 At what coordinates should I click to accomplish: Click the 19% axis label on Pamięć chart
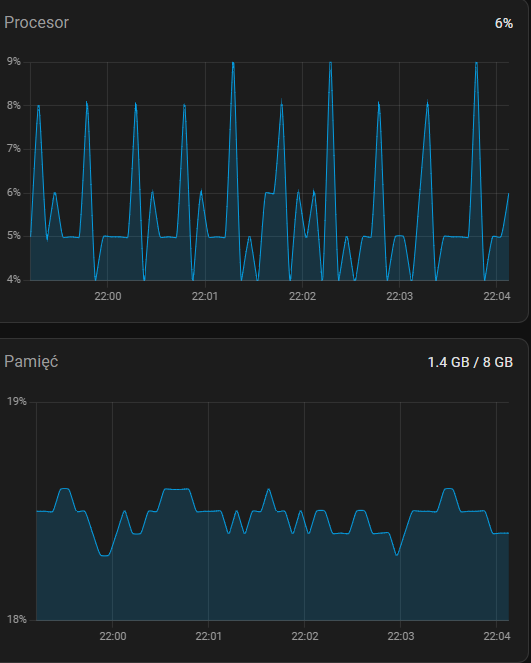17,401
